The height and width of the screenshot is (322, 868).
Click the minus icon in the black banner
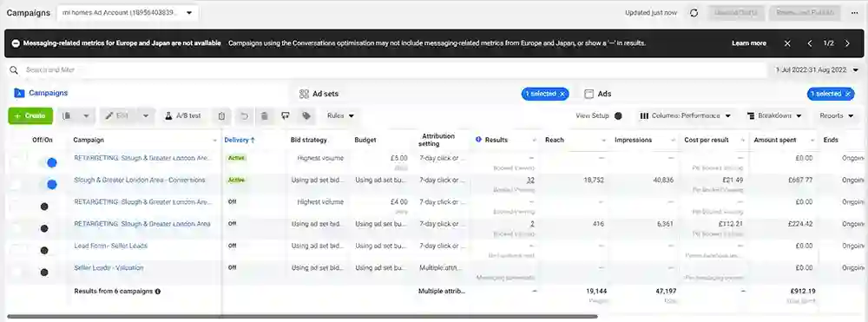tap(16, 43)
